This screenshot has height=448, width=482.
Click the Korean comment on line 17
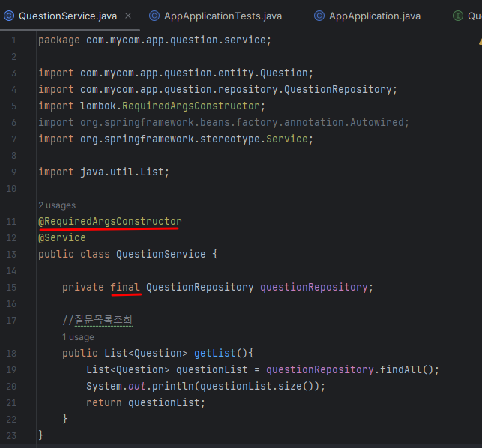tap(97, 320)
